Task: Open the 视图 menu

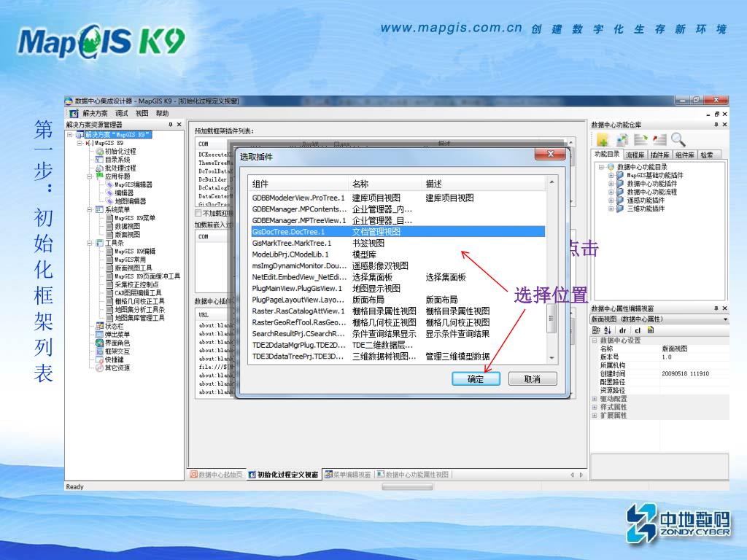Action: (x=142, y=113)
